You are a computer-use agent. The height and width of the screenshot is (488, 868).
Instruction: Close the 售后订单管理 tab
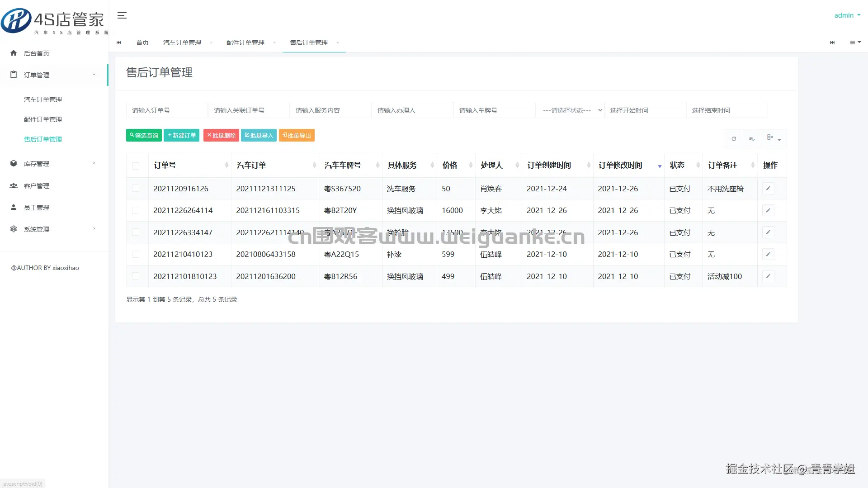338,43
